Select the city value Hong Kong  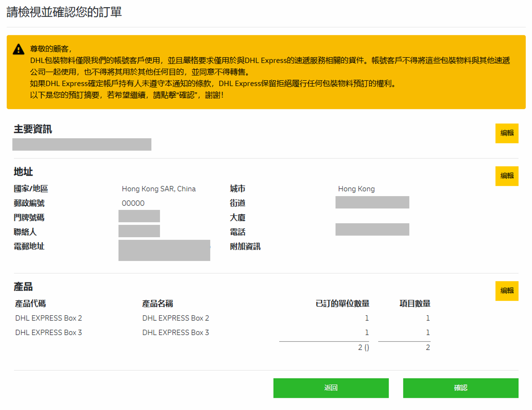pos(356,189)
